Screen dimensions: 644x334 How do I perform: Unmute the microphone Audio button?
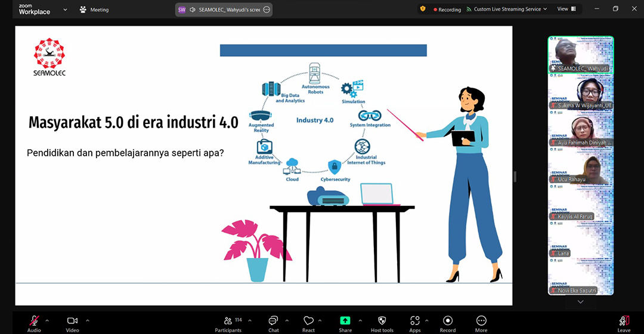[34, 321]
